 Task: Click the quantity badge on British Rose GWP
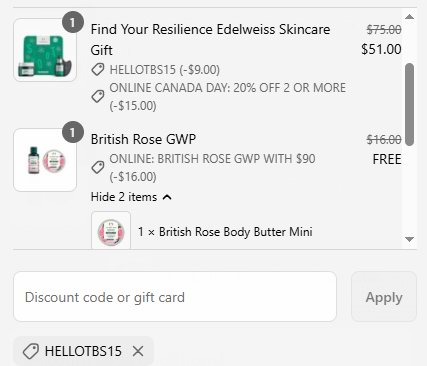point(72,132)
